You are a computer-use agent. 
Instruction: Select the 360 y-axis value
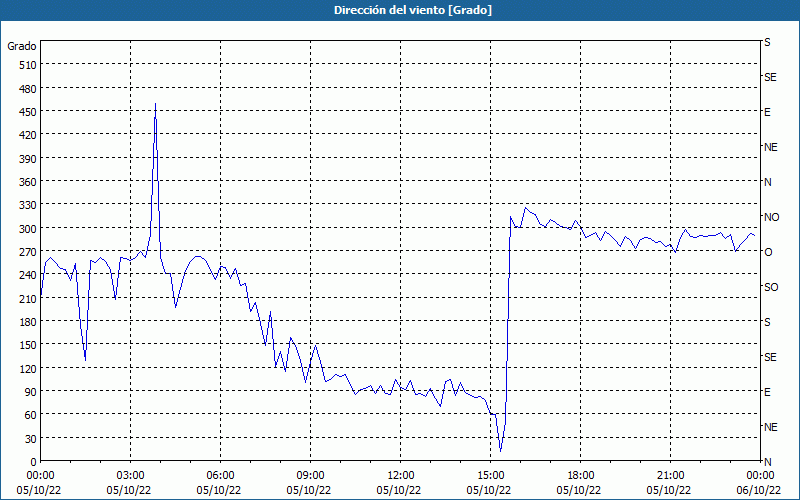pyautogui.click(x=29, y=182)
